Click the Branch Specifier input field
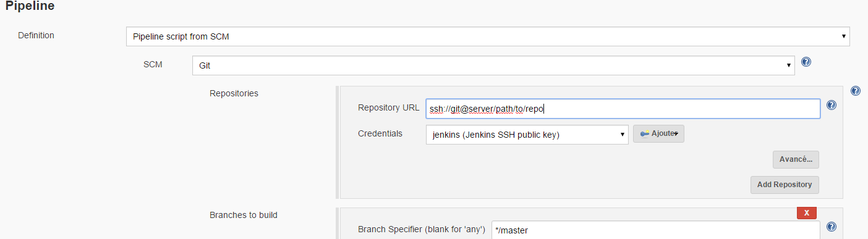This screenshot has height=239, width=868. pos(656,230)
